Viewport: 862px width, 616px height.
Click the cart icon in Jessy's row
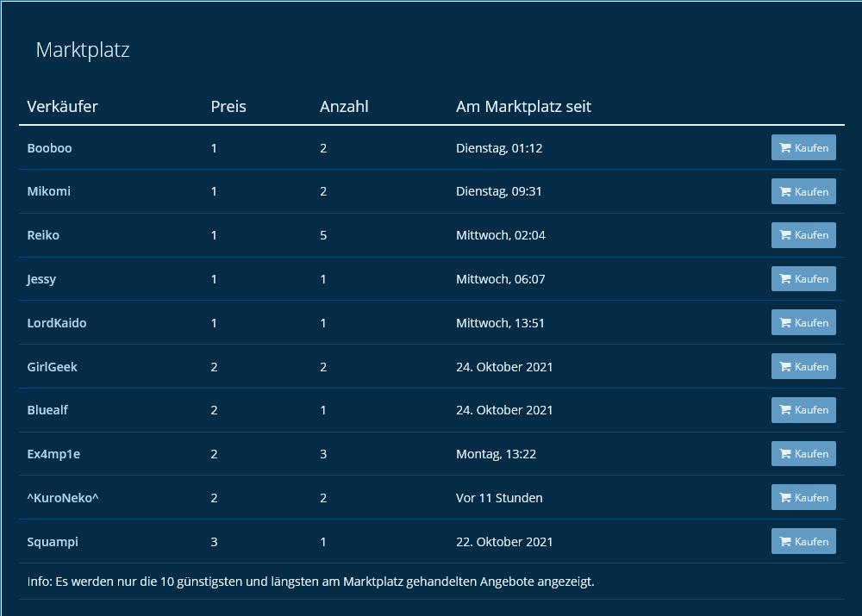[x=785, y=279]
